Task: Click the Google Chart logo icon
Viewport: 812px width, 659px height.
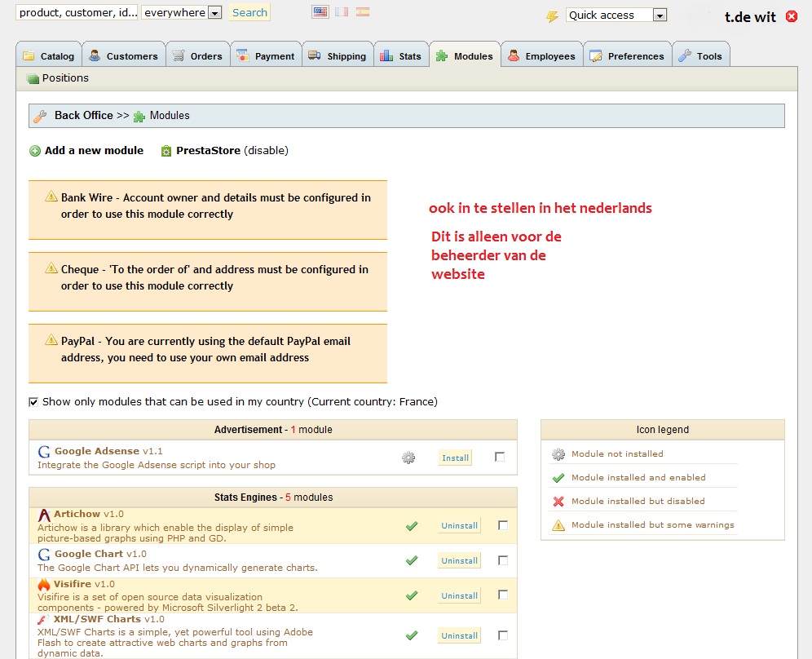Action: point(44,555)
